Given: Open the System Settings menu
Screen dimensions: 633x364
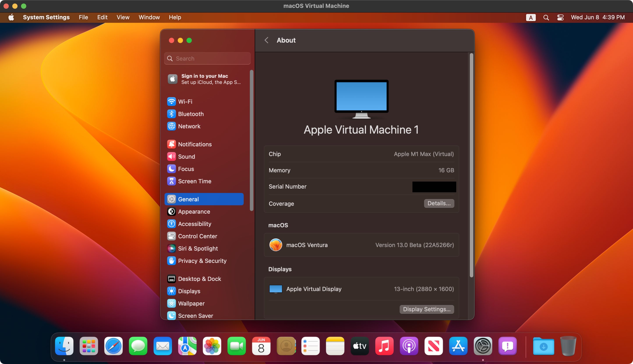Looking at the screenshot, I should (46, 17).
